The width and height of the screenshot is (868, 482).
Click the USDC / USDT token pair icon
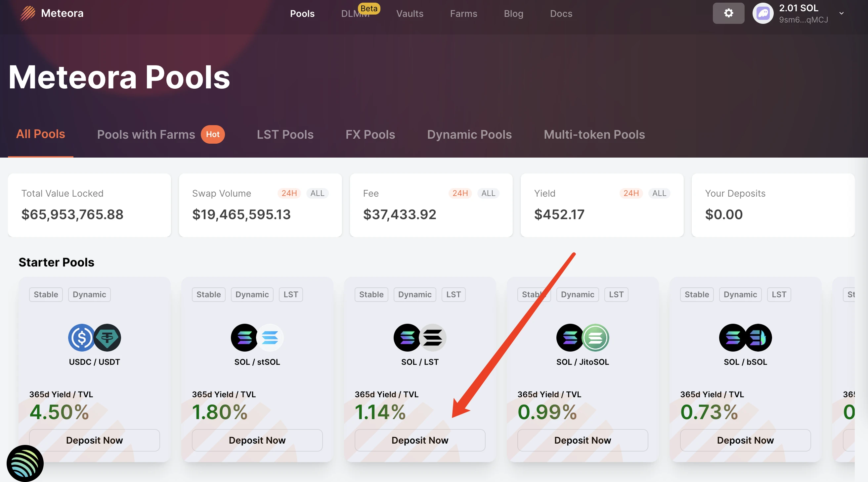pyautogui.click(x=94, y=337)
